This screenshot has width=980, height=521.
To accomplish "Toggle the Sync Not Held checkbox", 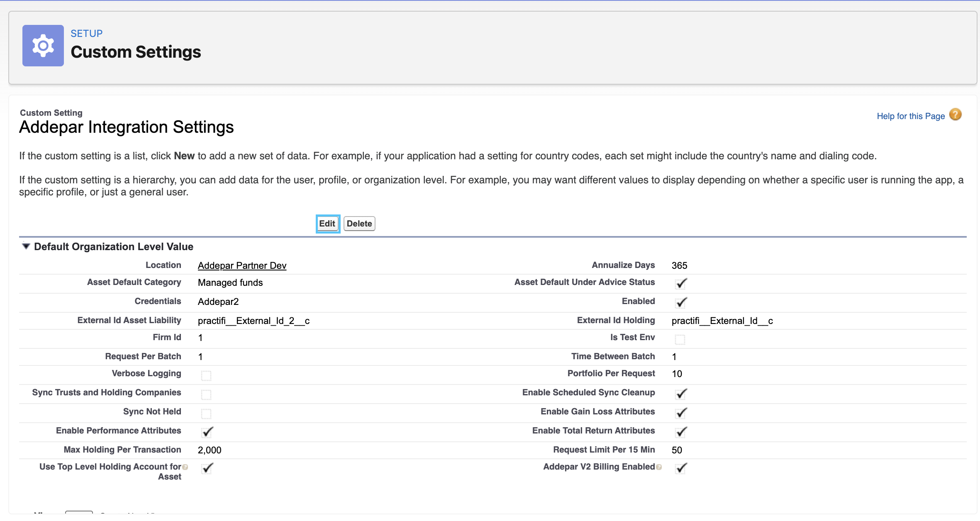I will (206, 414).
